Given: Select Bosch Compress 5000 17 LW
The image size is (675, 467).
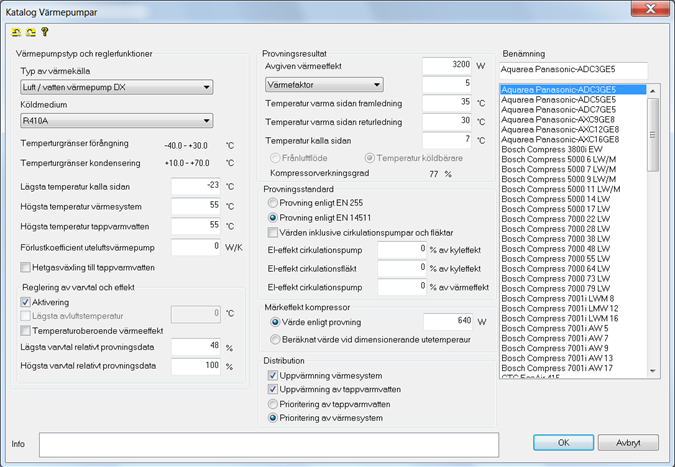Looking at the screenshot, I should coord(573,209).
